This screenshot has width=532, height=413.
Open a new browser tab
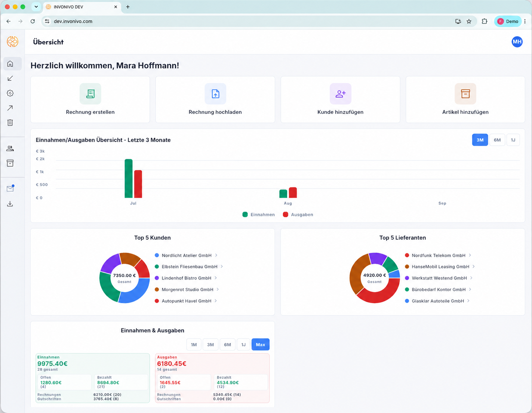[x=128, y=7]
